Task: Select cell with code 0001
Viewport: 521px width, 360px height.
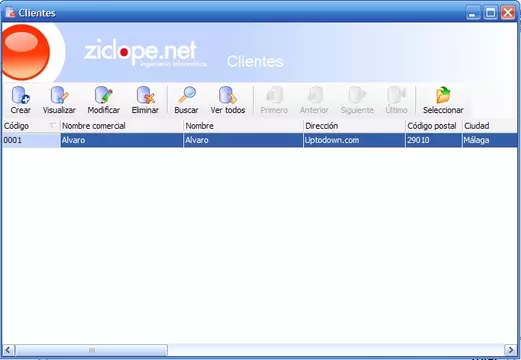Action: coord(30,140)
